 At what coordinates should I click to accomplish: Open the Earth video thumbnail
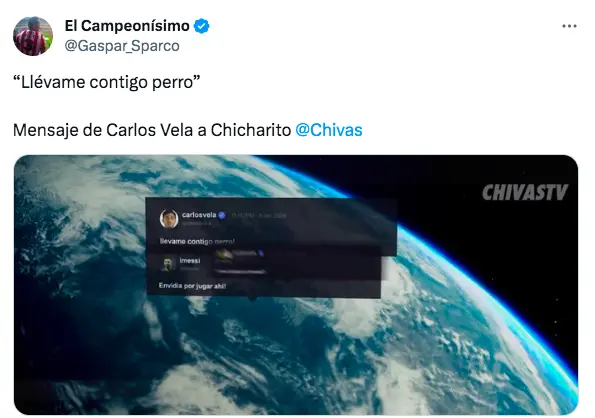click(296, 285)
